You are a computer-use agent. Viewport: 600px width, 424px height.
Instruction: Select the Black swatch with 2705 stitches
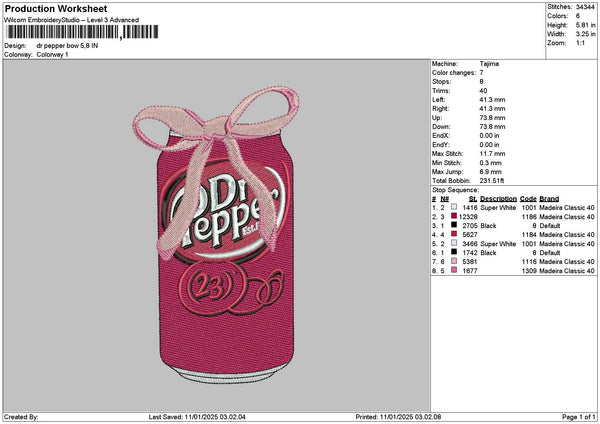click(454, 225)
